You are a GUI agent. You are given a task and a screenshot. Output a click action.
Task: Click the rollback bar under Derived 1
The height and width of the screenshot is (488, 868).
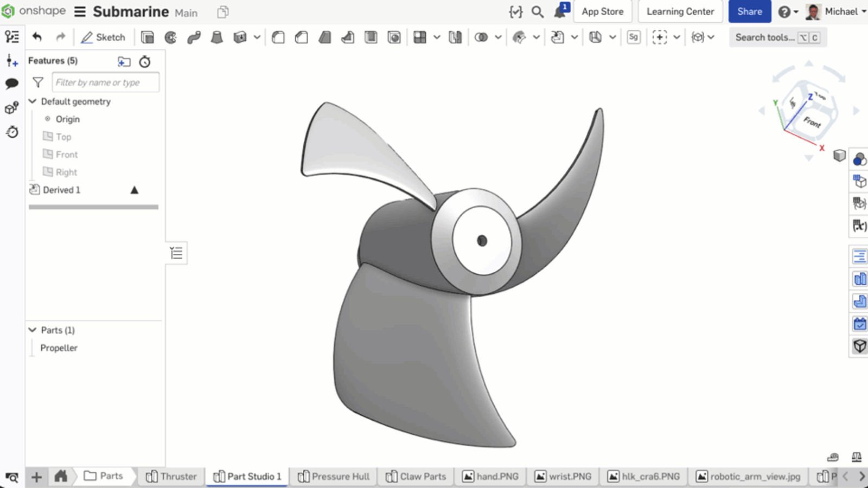[93, 207]
